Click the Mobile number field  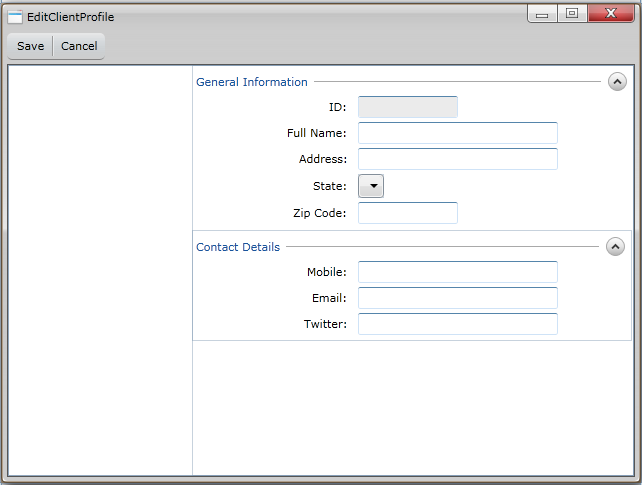click(x=457, y=272)
